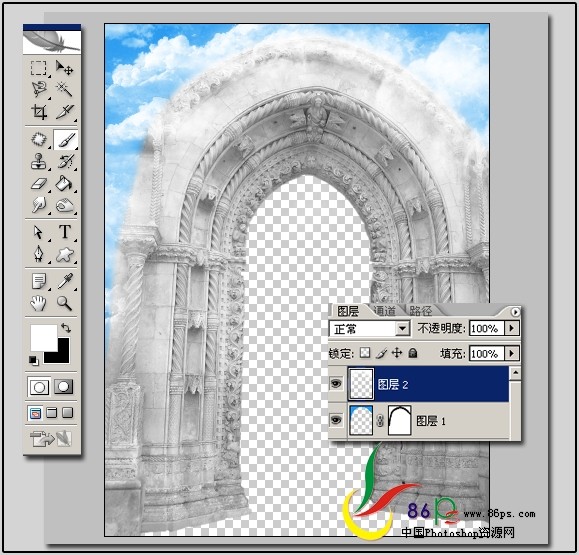Select the Paint Bucket tool

[x=64, y=184]
